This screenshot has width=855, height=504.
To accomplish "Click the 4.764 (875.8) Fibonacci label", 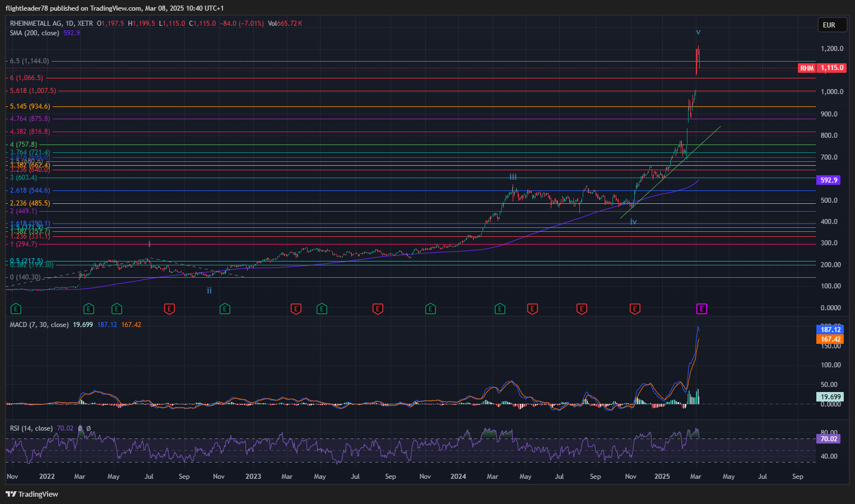I will point(30,119).
